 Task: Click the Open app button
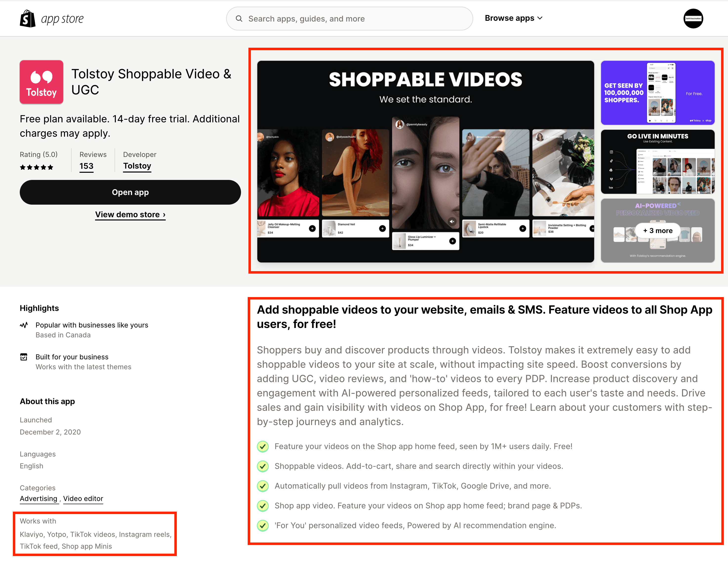pos(130,192)
